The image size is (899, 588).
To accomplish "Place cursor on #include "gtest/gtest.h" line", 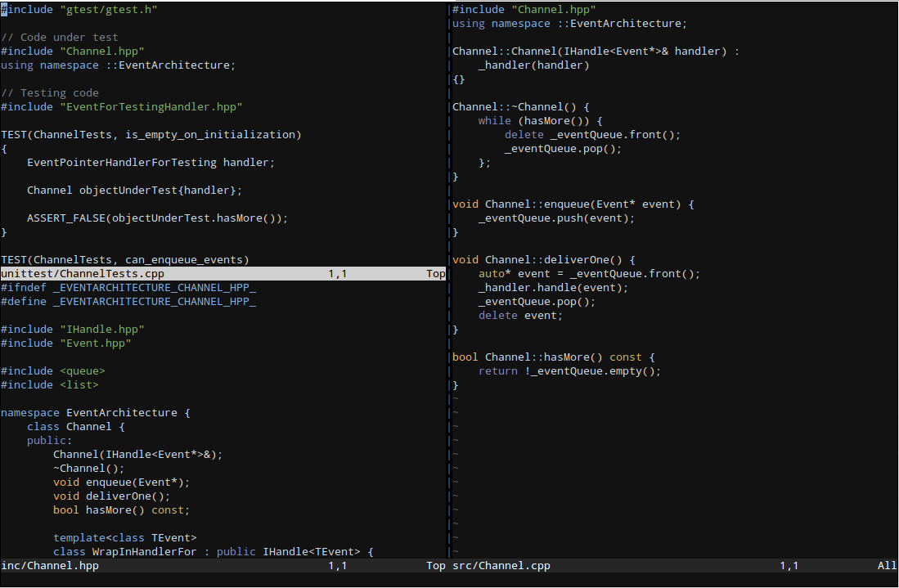I will tap(79, 10).
